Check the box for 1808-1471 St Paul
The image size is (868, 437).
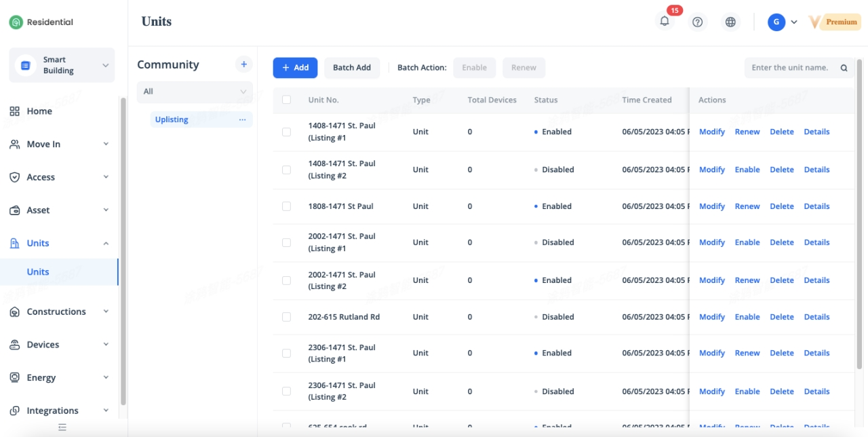coord(286,206)
